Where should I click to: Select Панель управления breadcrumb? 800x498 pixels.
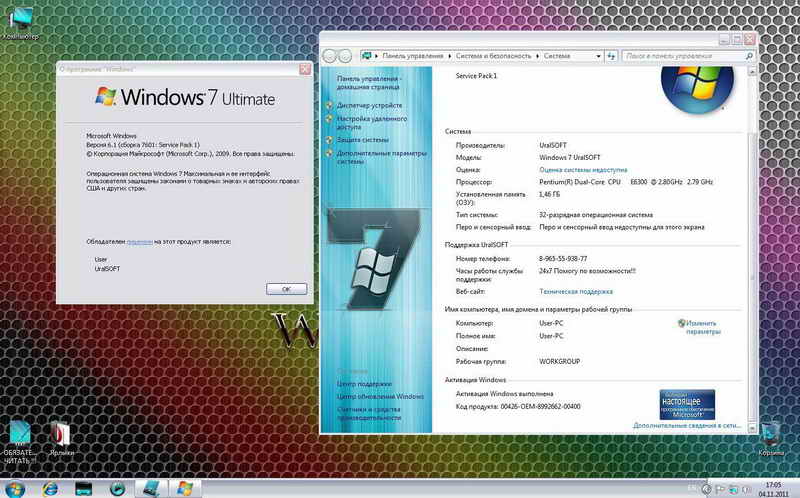[413, 56]
